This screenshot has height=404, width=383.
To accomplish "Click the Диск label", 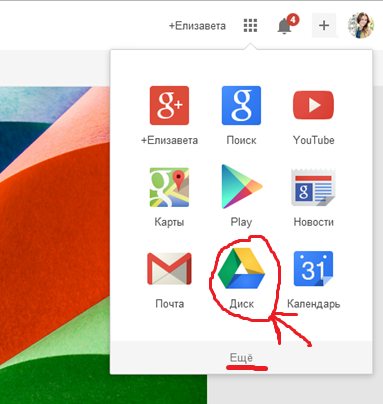I will coord(241,304).
